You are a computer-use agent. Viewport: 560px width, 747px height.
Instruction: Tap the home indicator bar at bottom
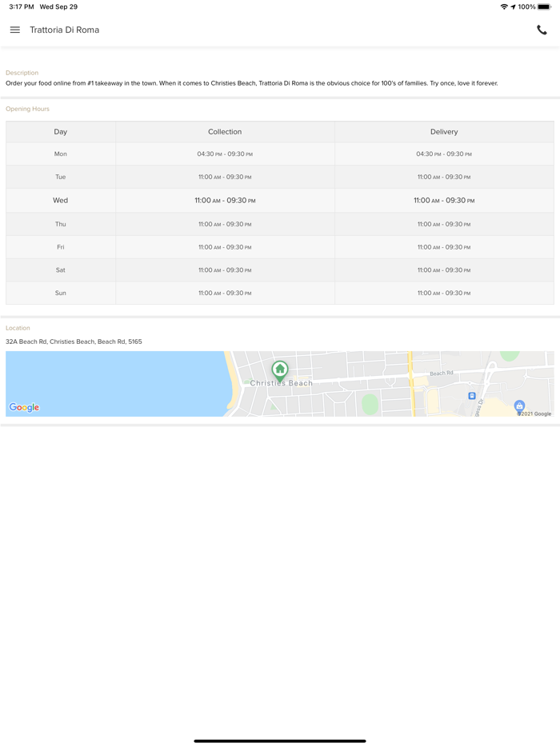coord(280,741)
